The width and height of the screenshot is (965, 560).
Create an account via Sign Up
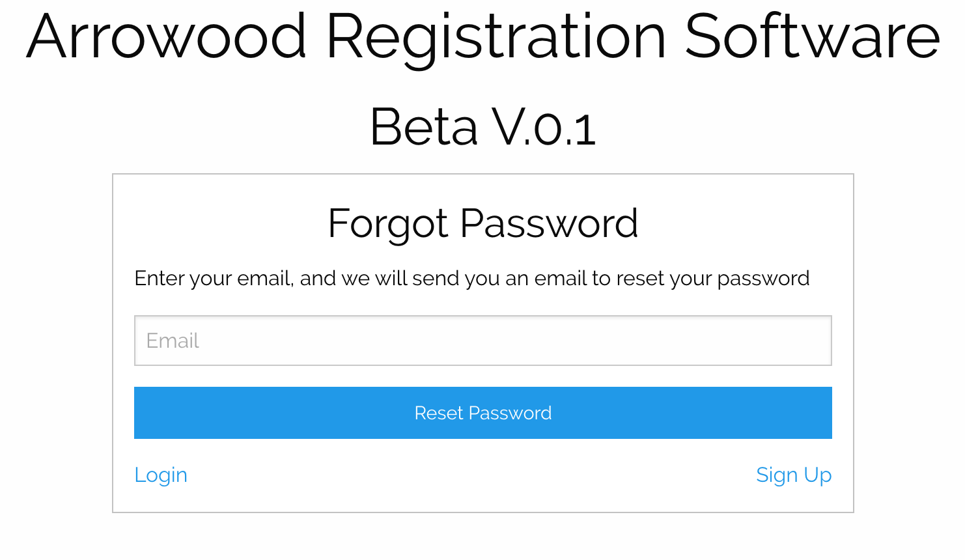[x=793, y=475]
